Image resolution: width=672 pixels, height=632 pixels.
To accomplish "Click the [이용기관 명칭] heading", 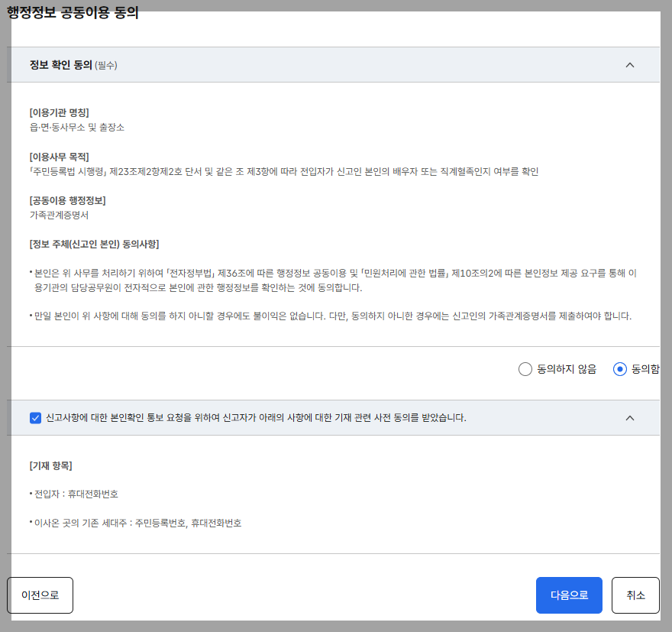I will pyautogui.click(x=59, y=113).
